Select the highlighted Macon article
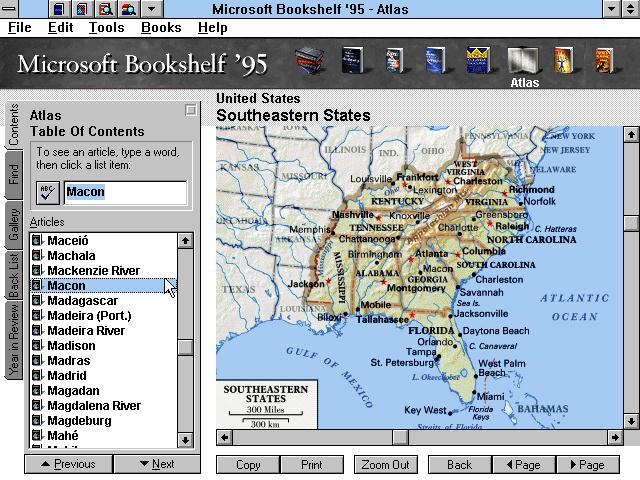Screen dimensions: 640x480 tap(104, 286)
